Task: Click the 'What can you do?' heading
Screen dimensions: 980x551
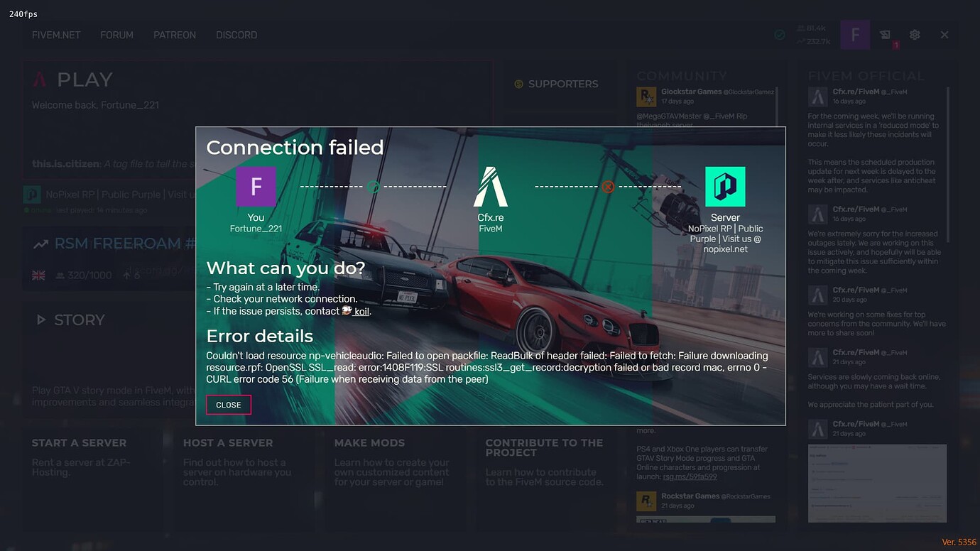Action: coord(285,268)
